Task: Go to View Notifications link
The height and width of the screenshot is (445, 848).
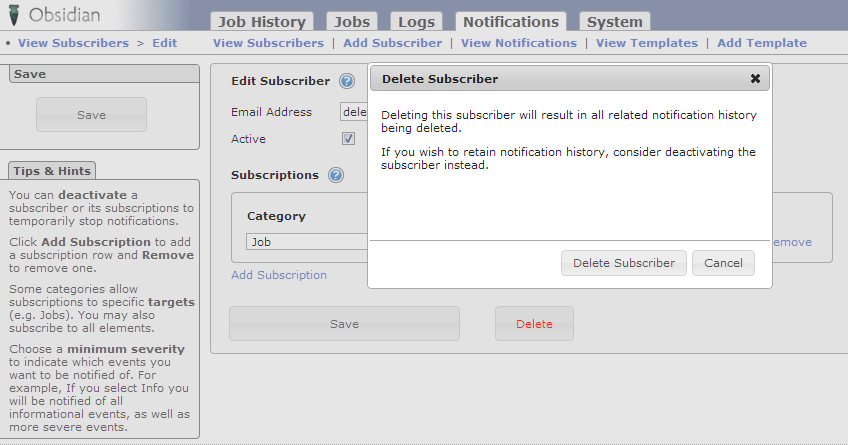Action: (x=518, y=43)
